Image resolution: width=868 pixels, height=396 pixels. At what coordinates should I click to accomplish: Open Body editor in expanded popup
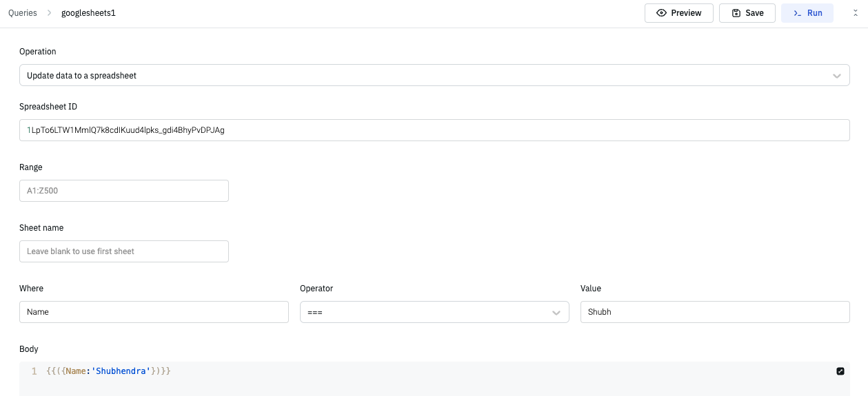[x=840, y=371]
